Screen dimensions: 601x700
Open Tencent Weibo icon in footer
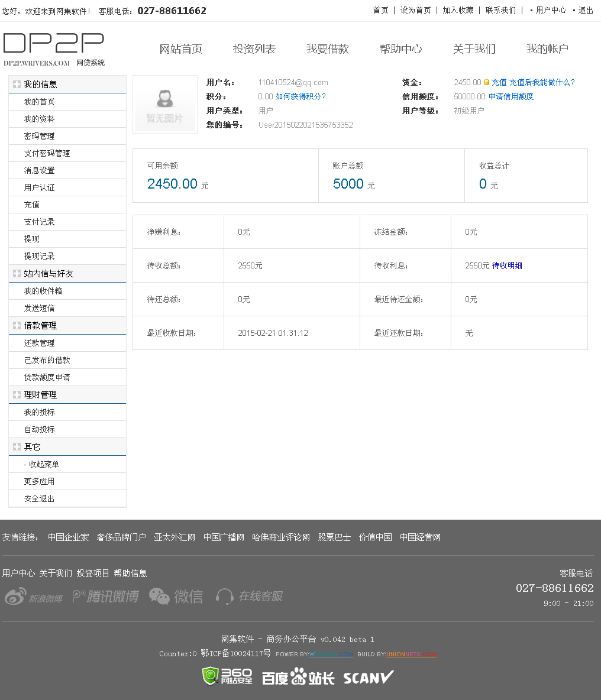105,597
